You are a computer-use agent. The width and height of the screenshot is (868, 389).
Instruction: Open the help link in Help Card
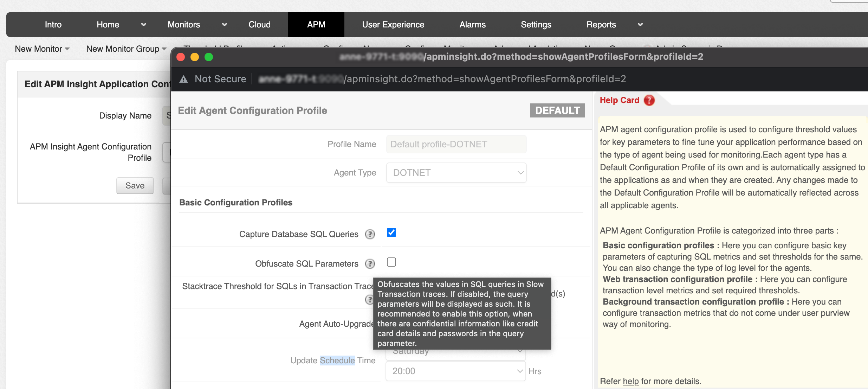630,381
